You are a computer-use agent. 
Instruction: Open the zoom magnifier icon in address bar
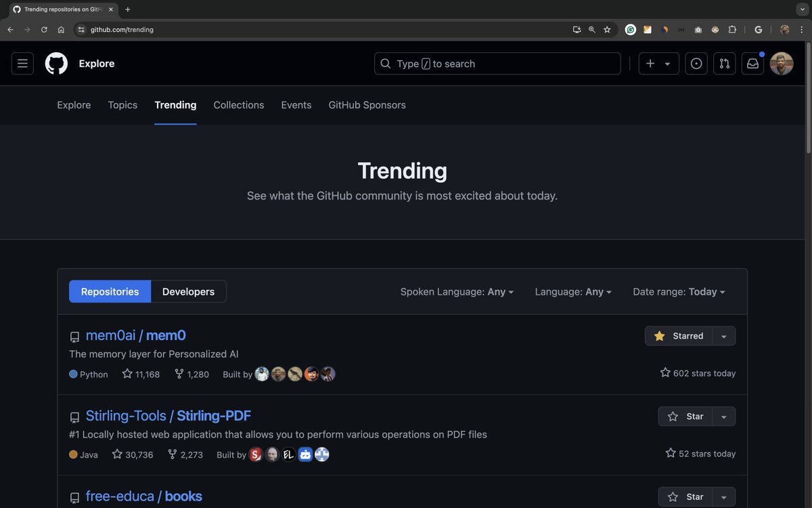592,30
